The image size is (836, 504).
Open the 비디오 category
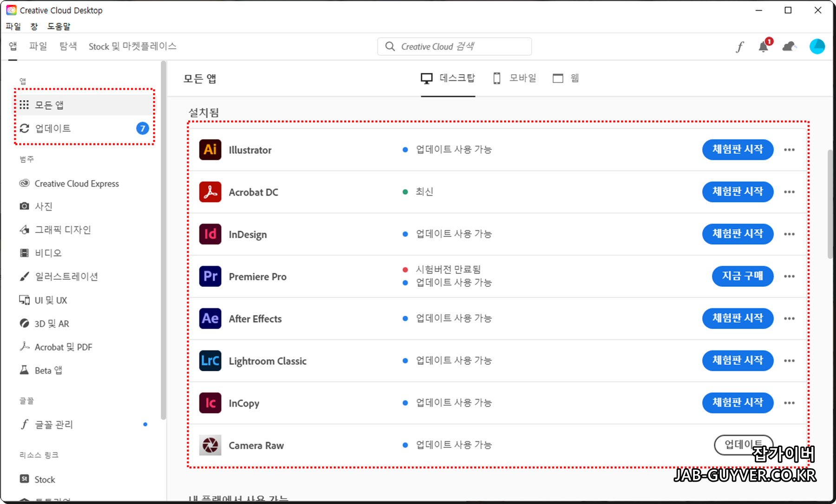40,253
